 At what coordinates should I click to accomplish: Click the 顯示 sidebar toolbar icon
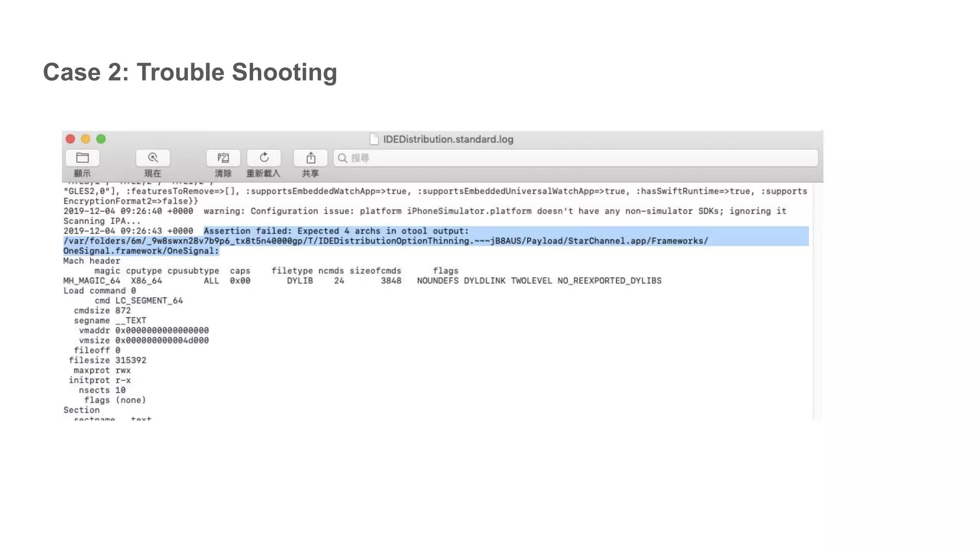82,158
